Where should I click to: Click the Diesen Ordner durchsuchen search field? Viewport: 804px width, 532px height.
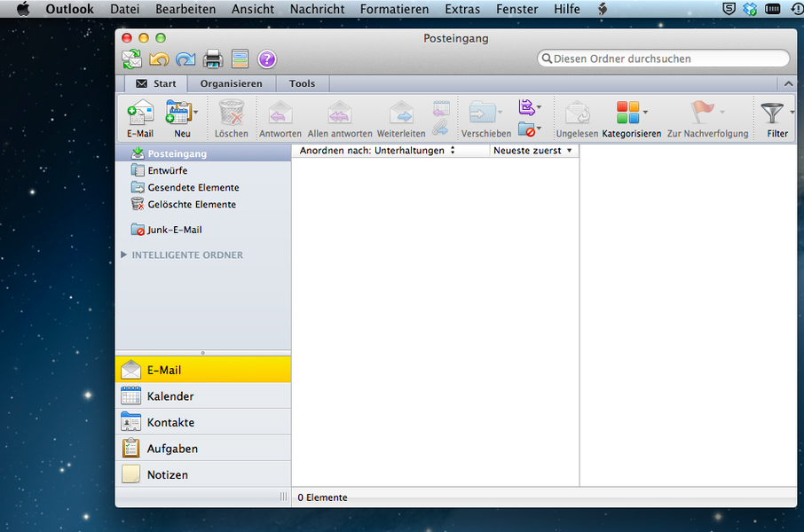point(664,59)
